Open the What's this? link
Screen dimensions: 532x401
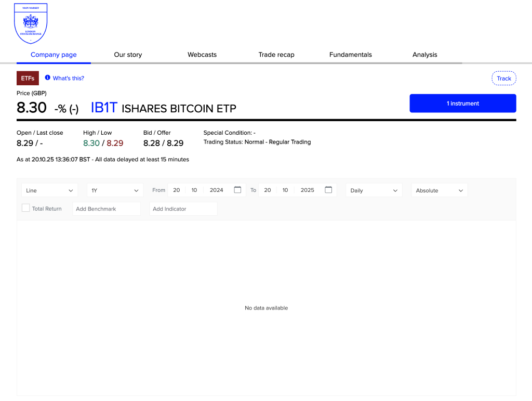pyautogui.click(x=69, y=79)
